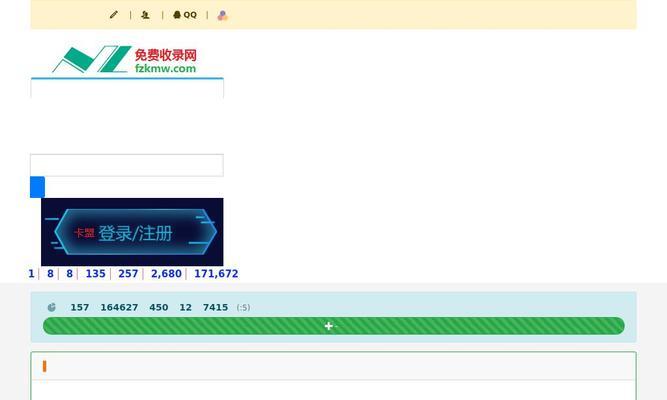The image size is (667, 400).
Task: Click the blue number link 257
Action: (x=128, y=274)
